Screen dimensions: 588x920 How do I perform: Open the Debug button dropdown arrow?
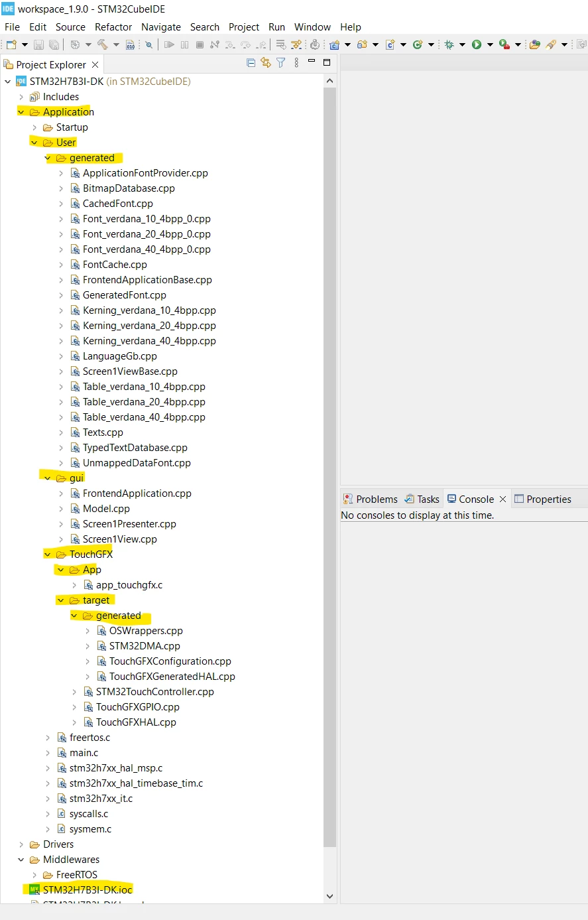point(462,44)
